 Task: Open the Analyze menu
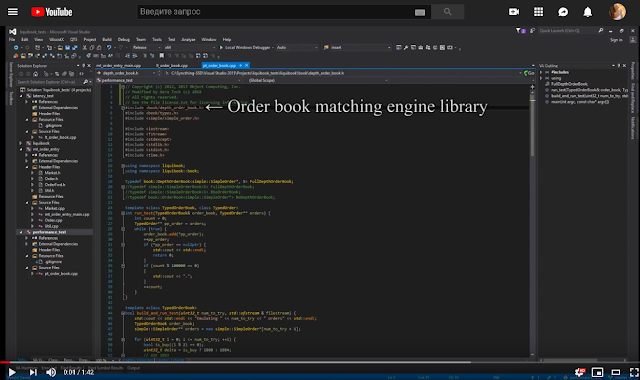click(x=188, y=40)
